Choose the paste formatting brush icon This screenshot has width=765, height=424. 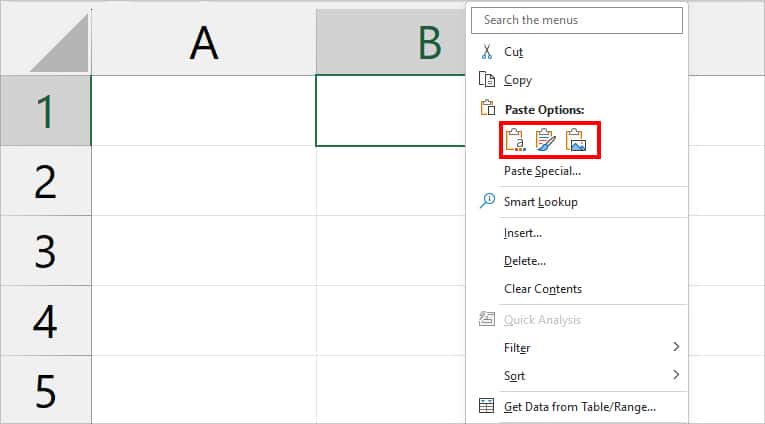tap(545, 140)
